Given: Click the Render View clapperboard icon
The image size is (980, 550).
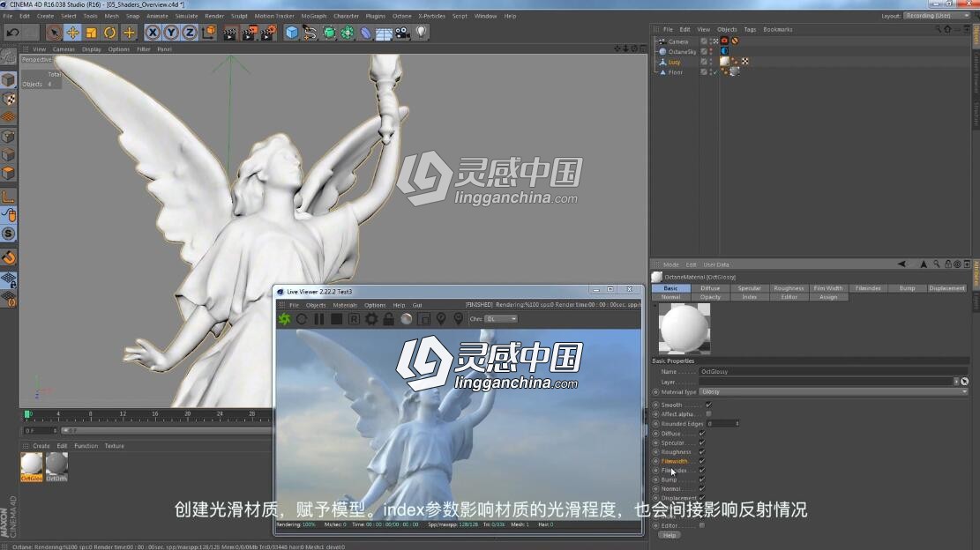Looking at the screenshot, I should [x=230, y=33].
